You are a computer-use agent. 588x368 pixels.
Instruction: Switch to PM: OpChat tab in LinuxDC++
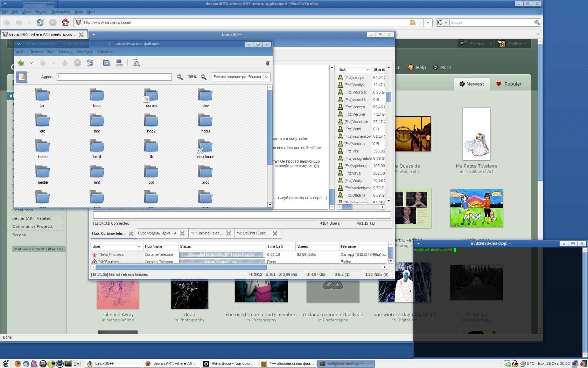[253, 233]
